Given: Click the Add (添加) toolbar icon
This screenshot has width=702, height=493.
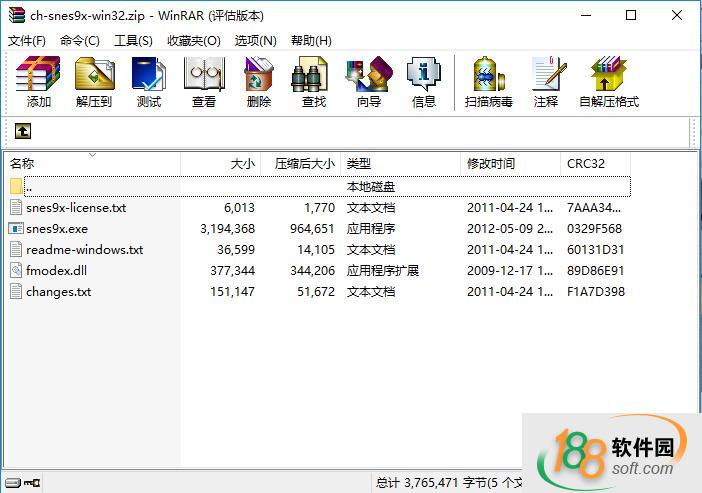Looking at the screenshot, I should [38, 82].
